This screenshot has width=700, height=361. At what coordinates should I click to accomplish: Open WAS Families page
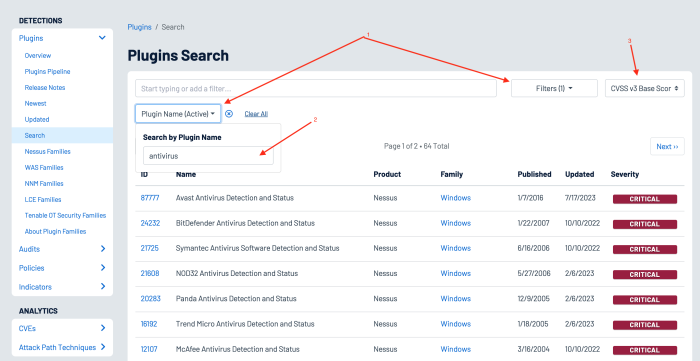tap(44, 167)
